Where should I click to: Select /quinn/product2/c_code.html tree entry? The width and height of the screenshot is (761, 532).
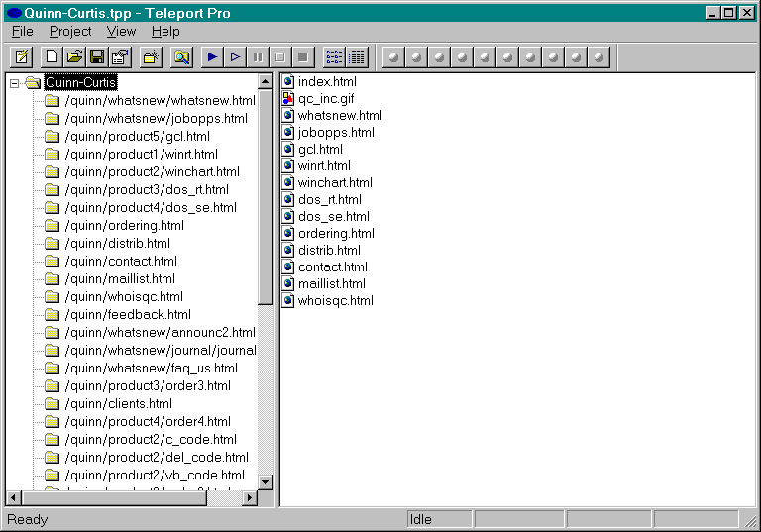151,439
